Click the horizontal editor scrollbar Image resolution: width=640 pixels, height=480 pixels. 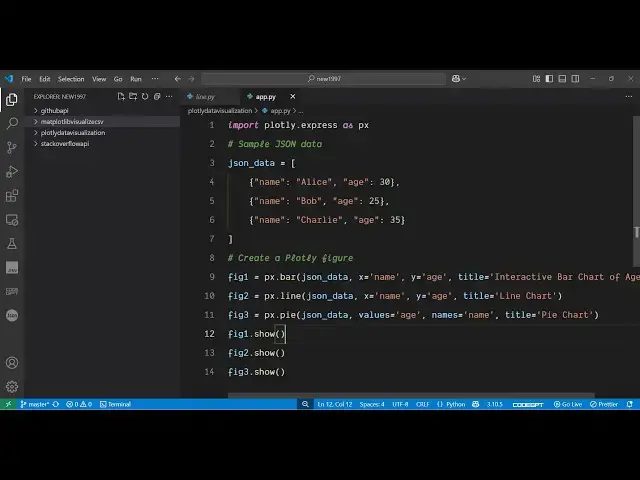coord(411,395)
